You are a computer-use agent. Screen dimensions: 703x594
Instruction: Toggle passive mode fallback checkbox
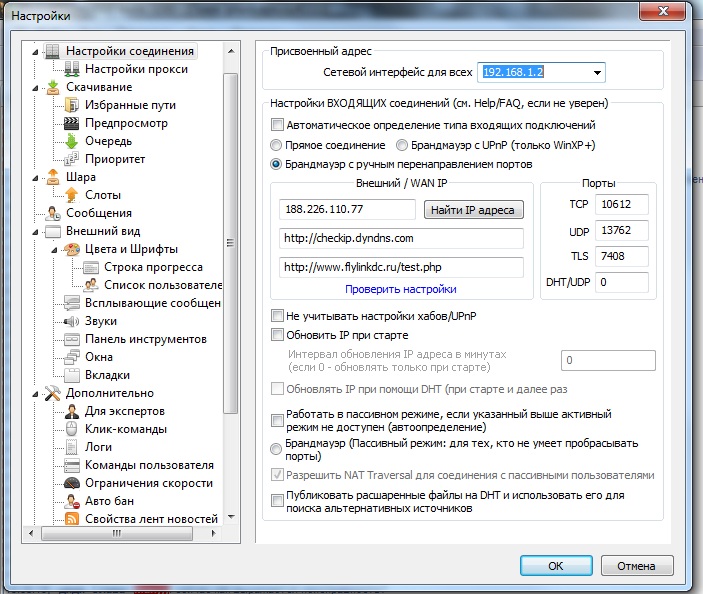(x=277, y=421)
